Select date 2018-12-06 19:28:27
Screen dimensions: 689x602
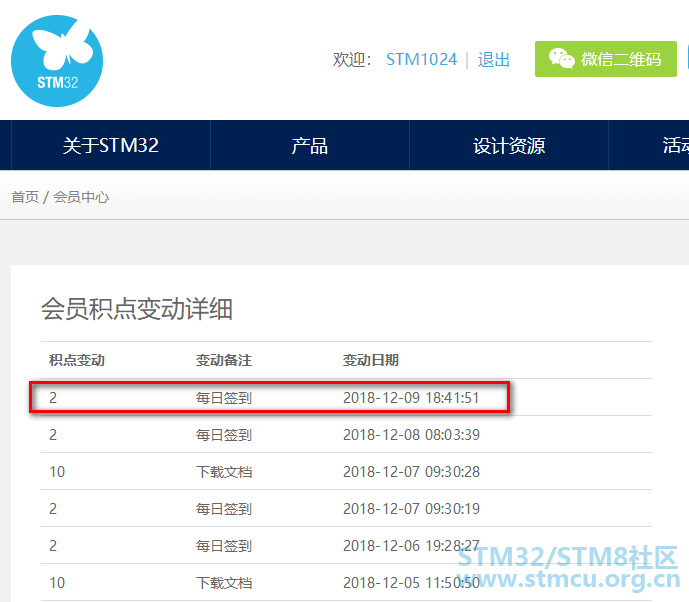tap(411, 545)
